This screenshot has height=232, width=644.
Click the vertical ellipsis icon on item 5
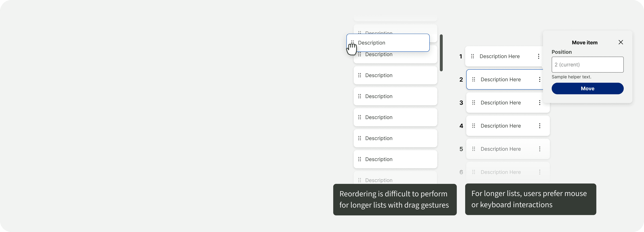pyautogui.click(x=540, y=149)
